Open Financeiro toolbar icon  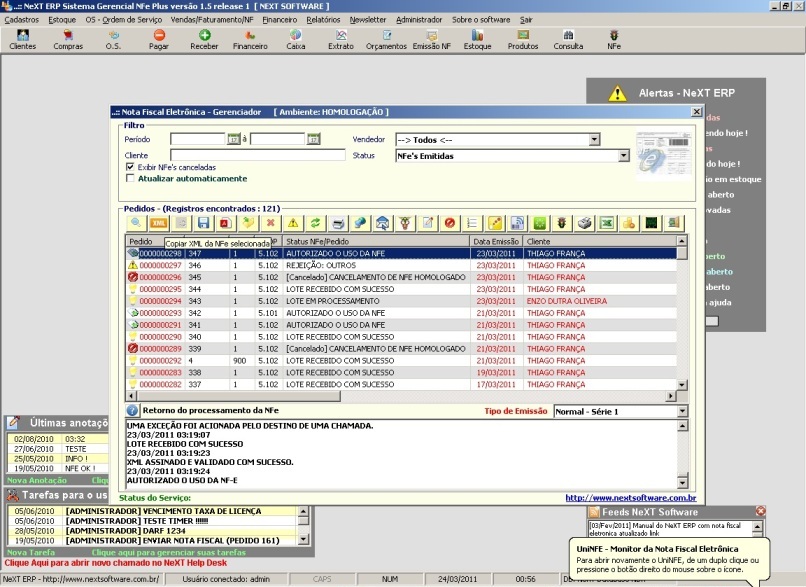tap(250, 40)
